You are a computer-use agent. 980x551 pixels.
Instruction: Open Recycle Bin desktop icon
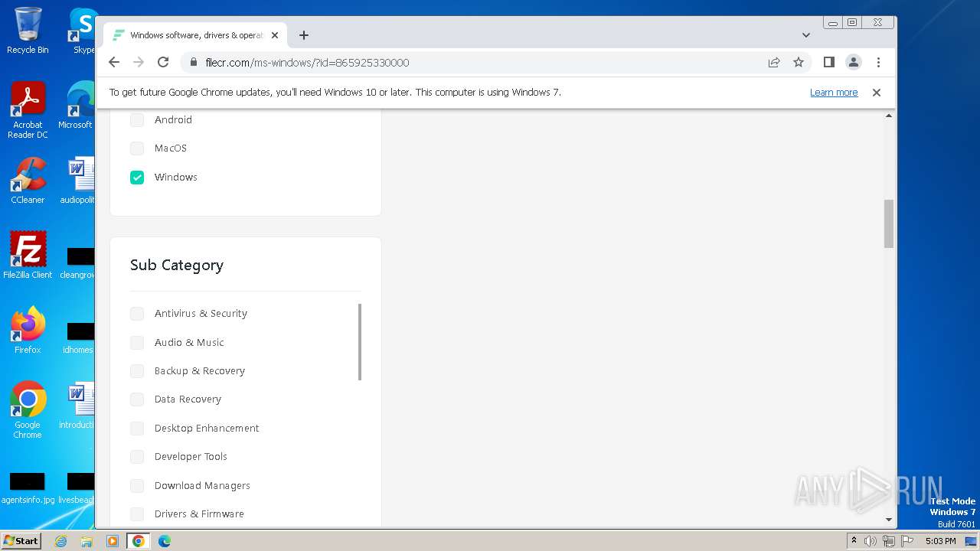28,31
